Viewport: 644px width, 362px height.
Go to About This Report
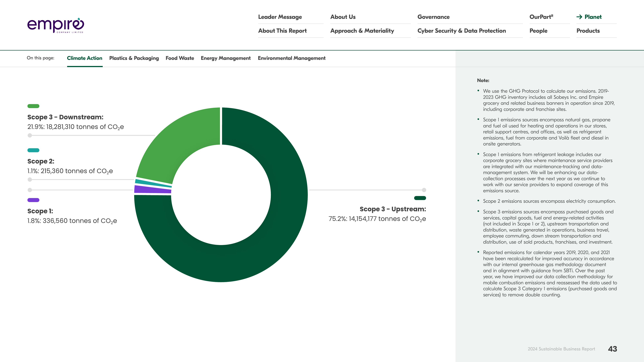282,31
